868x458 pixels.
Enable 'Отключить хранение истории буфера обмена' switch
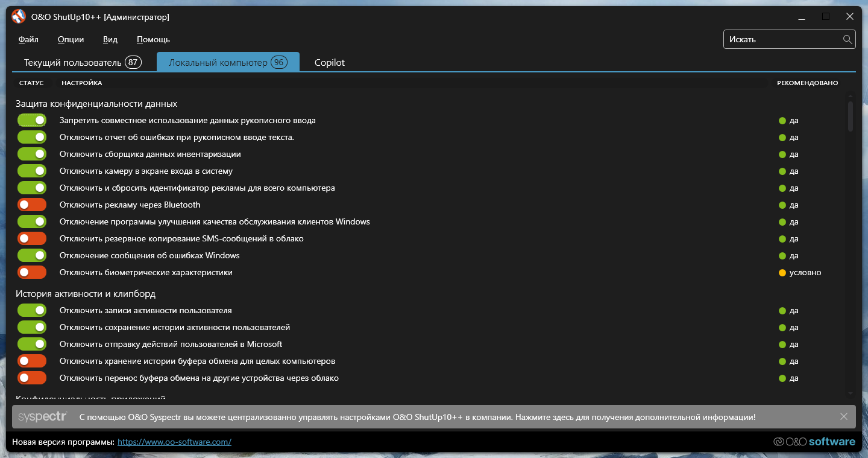[32, 361]
